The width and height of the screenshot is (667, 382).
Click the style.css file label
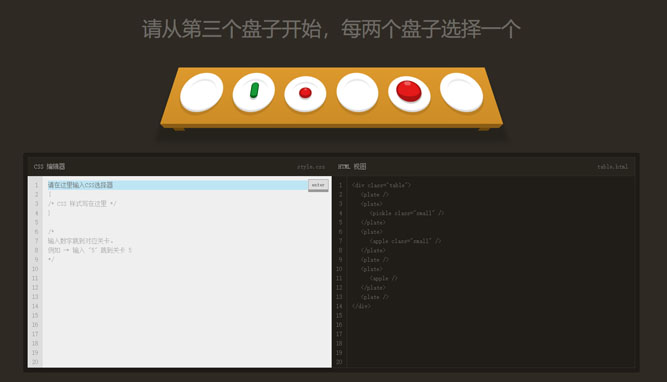click(x=311, y=167)
